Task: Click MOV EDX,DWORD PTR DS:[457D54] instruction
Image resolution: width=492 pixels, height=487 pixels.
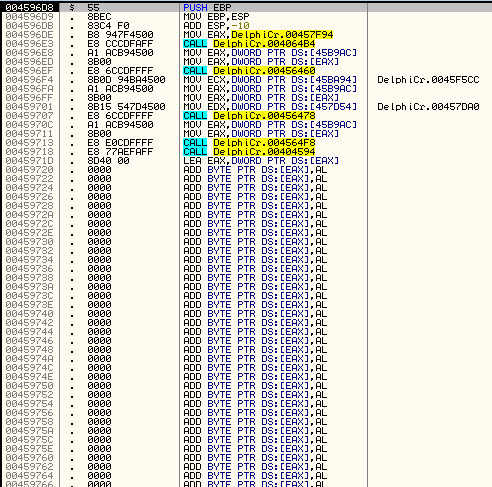Action: click(270, 107)
